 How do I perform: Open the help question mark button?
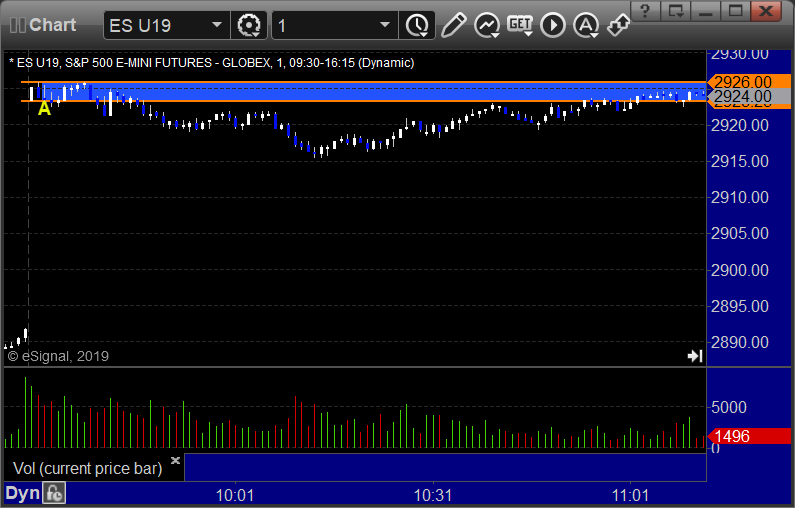(645, 10)
